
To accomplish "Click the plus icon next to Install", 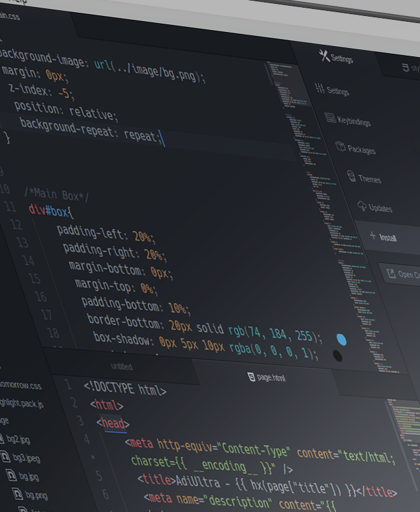I will pos(373,236).
